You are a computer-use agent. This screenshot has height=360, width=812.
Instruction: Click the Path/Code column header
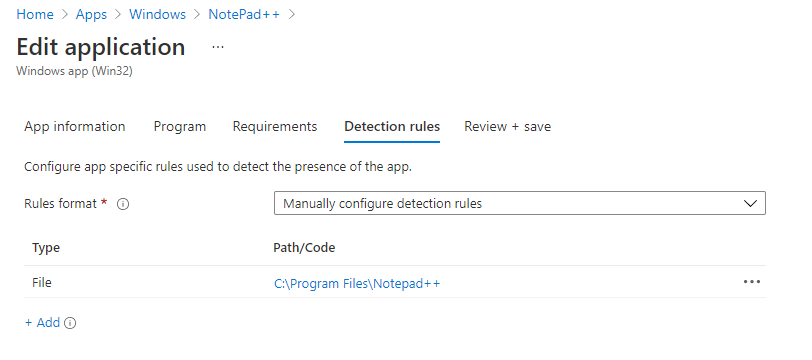point(304,248)
